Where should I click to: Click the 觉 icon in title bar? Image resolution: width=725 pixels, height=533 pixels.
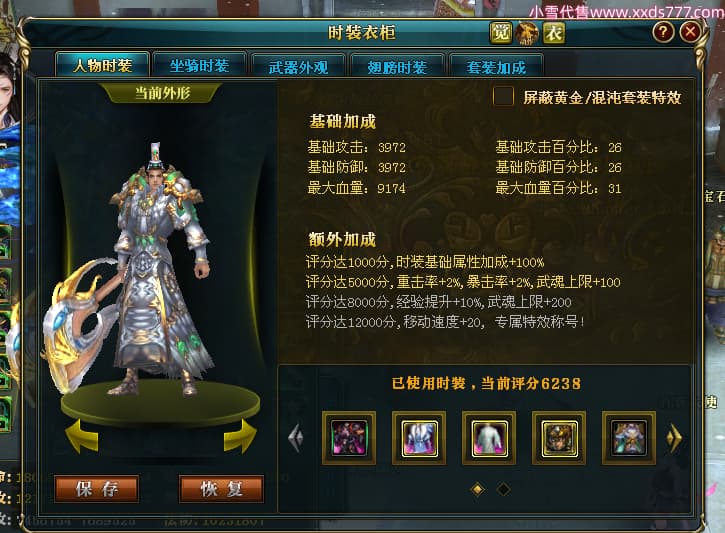[500, 33]
